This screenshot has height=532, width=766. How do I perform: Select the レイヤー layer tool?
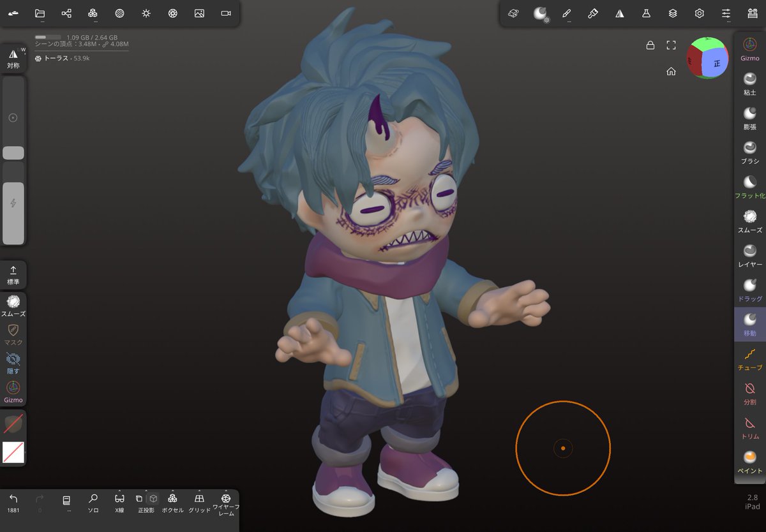point(750,256)
